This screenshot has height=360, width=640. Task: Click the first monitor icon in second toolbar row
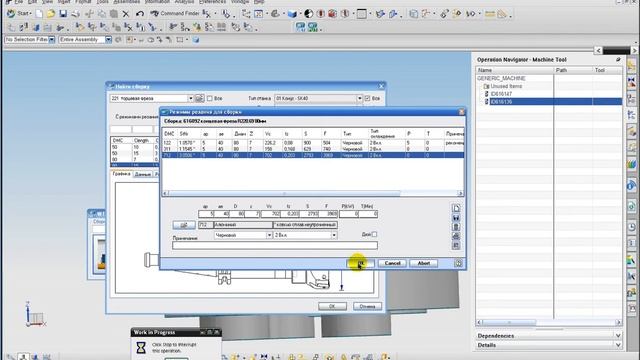pyautogui.click(x=300, y=27)
